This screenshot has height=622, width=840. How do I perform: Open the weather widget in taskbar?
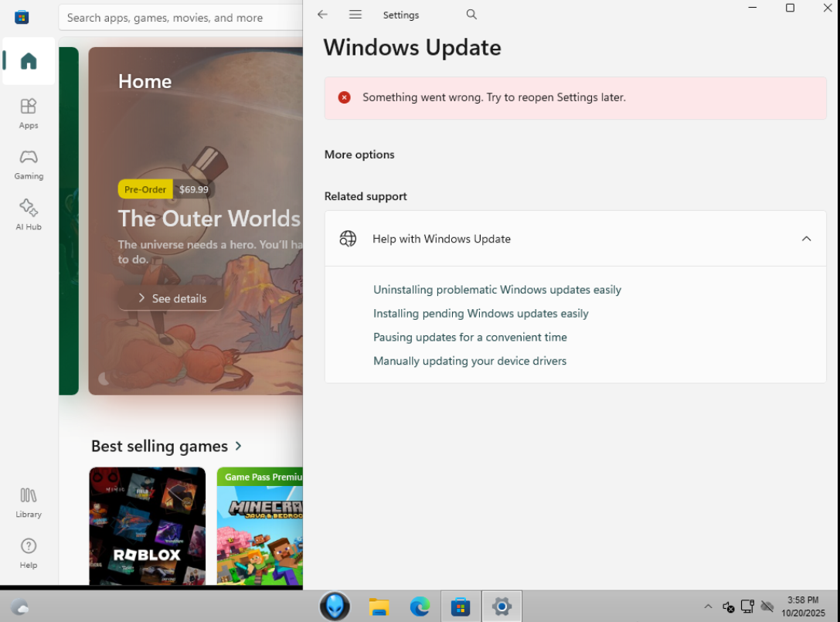pyautogui.click(x=20, y=607)
